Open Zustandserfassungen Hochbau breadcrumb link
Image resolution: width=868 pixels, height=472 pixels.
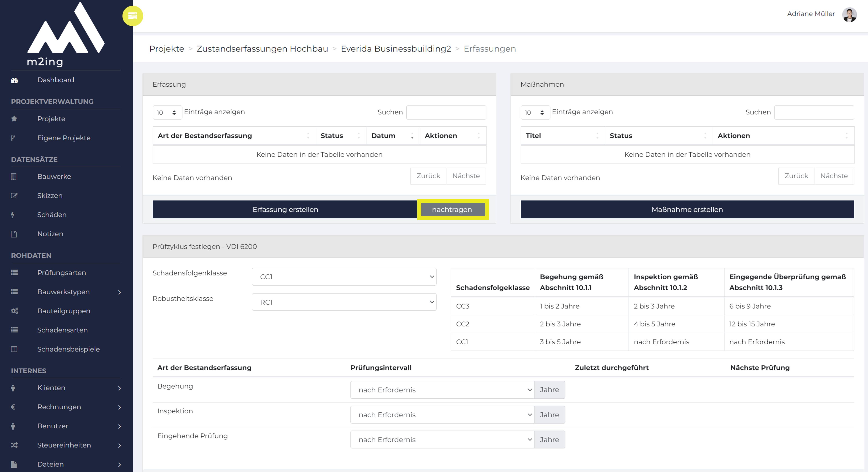[x=262, y=49]
